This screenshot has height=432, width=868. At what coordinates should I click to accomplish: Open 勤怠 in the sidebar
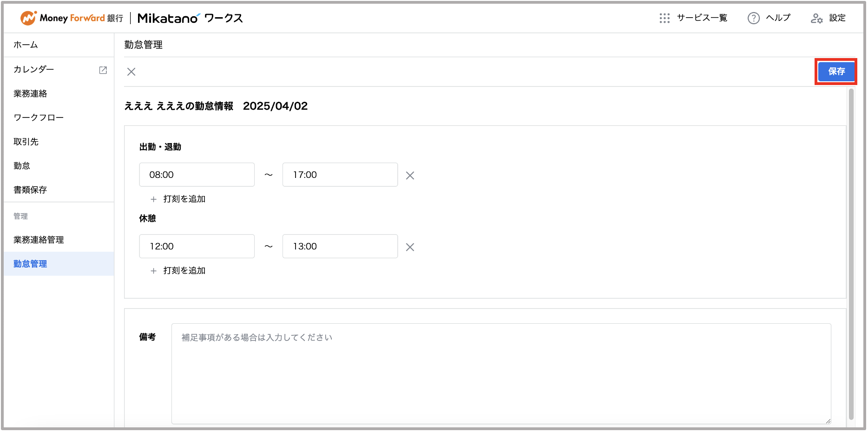click(59, 166)
